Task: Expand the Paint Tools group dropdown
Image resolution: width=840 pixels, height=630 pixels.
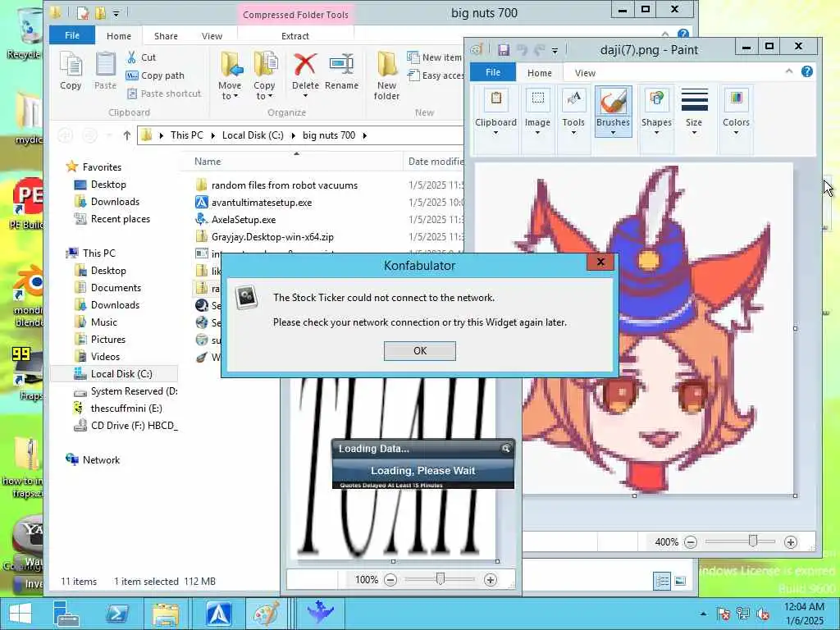Action: 573,133
